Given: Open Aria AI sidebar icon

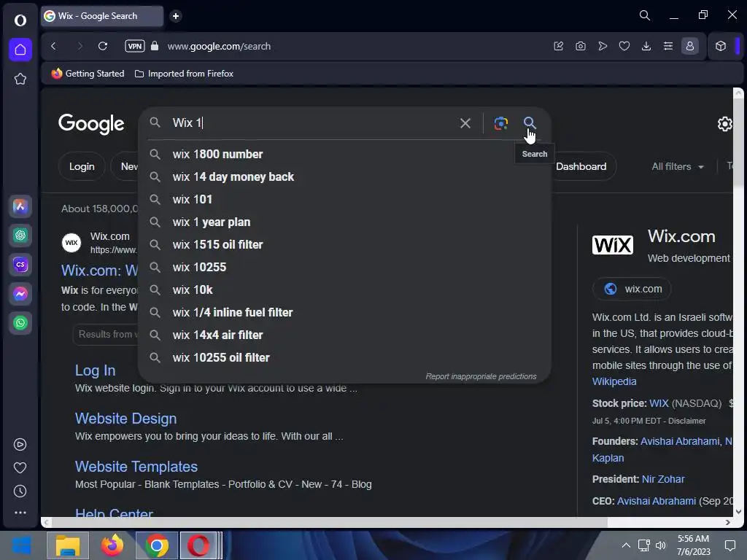Looking at the screenshot, I should pos(20,206).
